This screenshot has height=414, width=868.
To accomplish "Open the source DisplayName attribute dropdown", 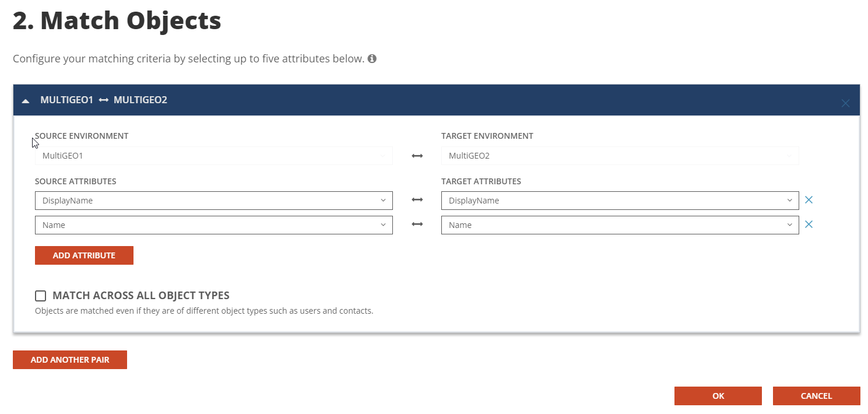I will coord(213,201).
